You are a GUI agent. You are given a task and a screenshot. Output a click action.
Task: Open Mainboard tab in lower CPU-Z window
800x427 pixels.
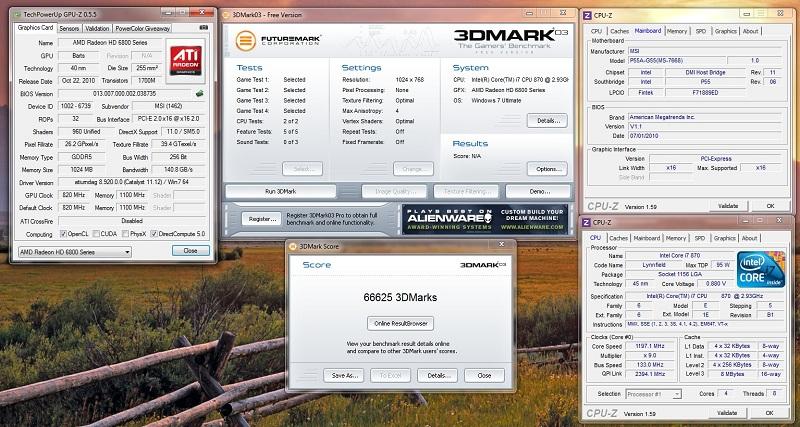click(646, 238)
